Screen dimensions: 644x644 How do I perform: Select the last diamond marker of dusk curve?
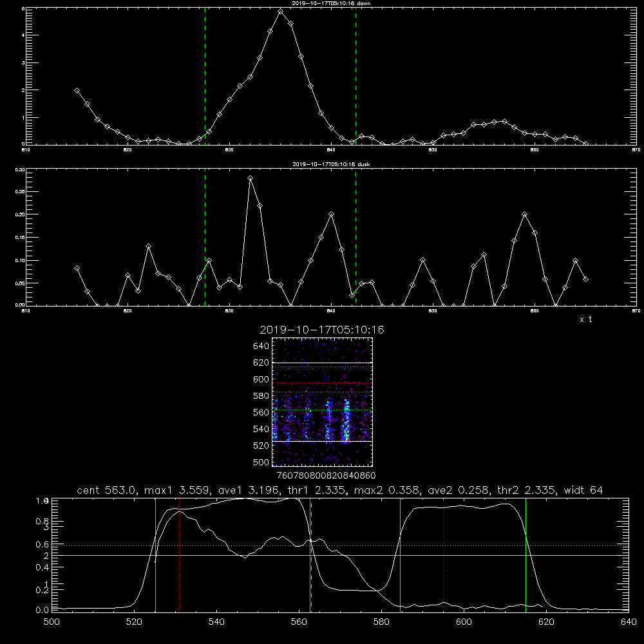(x=585, y=279)
